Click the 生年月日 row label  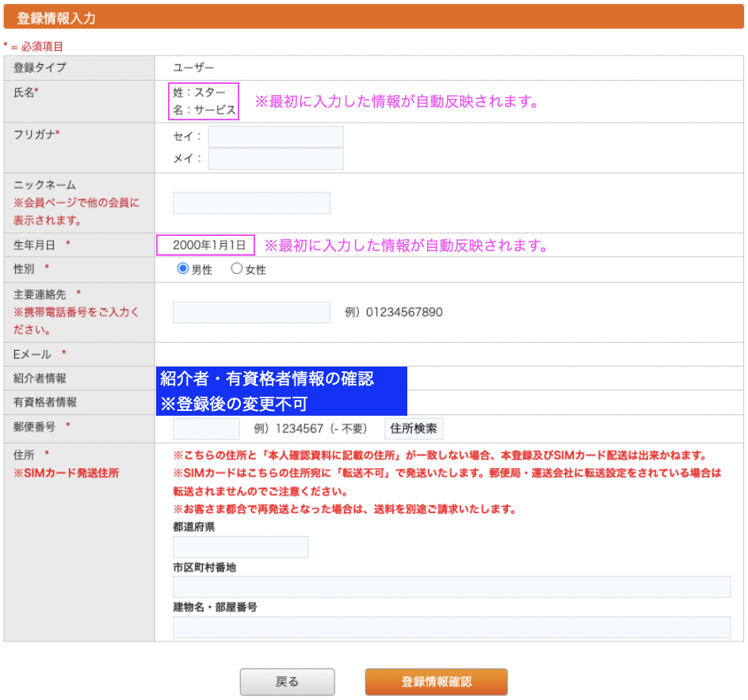point(34,245)
